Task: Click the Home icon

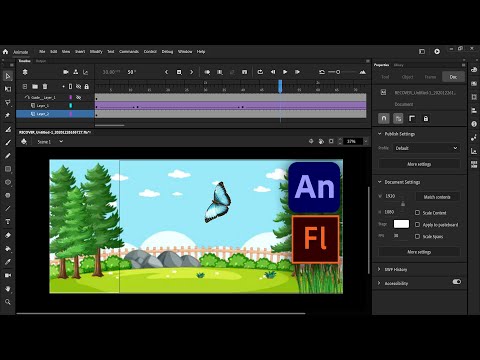Action: 5,52
